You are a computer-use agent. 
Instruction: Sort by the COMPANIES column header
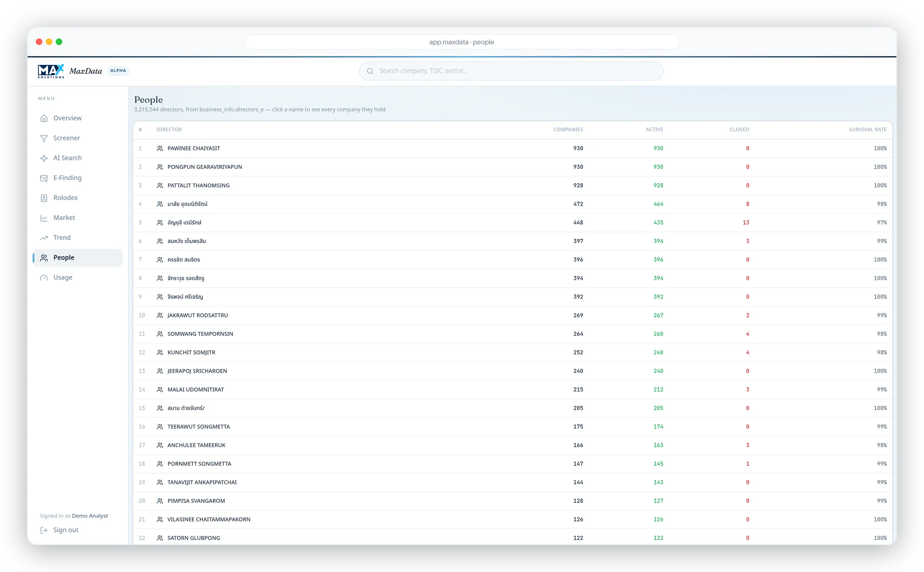[x=568, y=130]
